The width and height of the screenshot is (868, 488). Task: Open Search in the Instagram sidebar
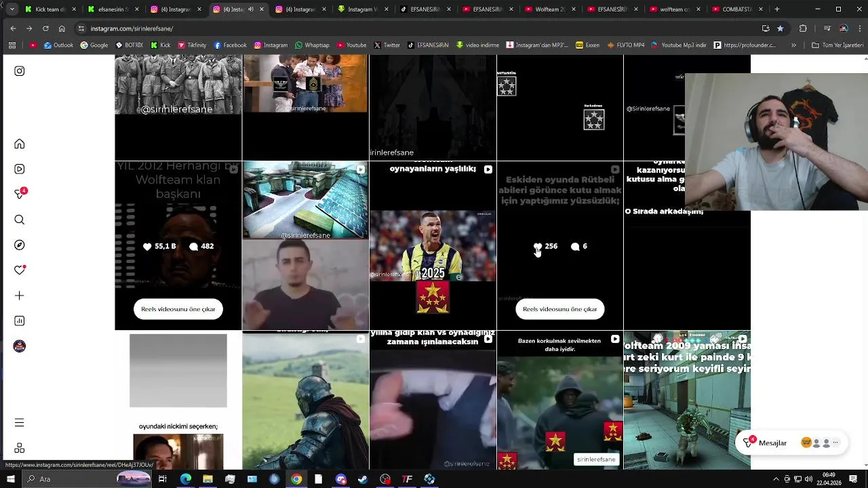click(x=20, y=220)
